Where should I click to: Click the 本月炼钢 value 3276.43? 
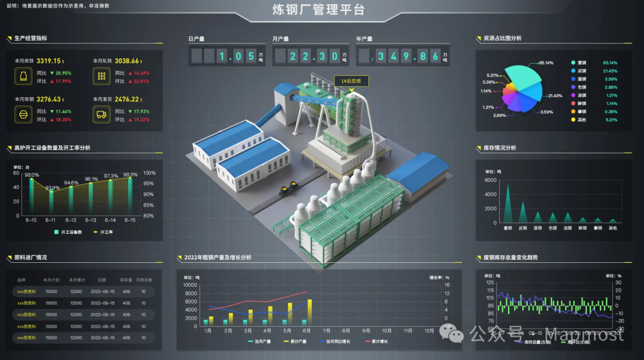click(x=48, y=100)
